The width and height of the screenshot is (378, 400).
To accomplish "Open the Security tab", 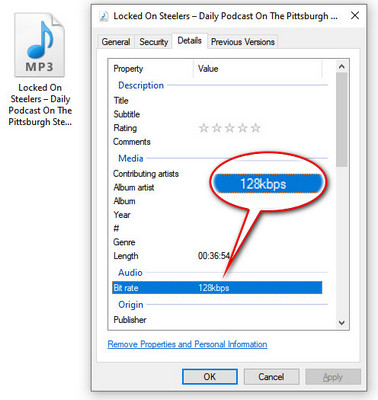I will tap(153, 42).
